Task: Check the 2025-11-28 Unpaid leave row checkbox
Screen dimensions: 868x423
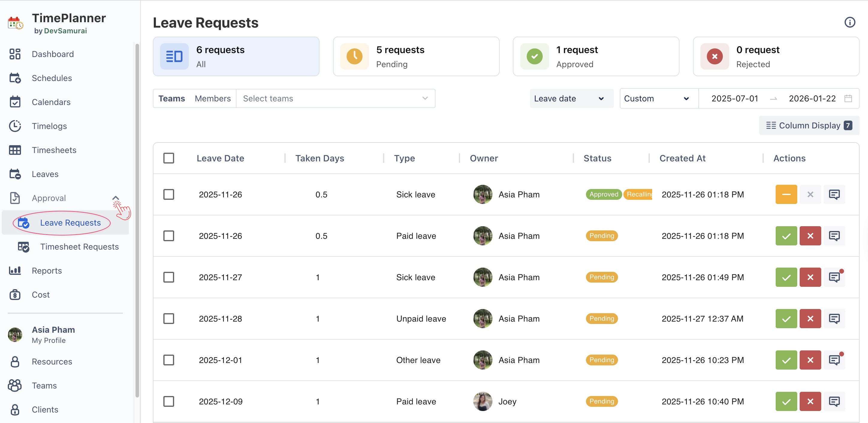Action: pyautogui.click(x=168, y=319)
